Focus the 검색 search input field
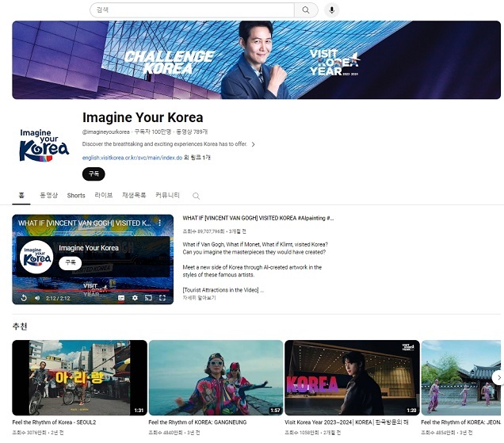Image resolution: width=504 pixels, height=443 pixels. click(192, 10)
